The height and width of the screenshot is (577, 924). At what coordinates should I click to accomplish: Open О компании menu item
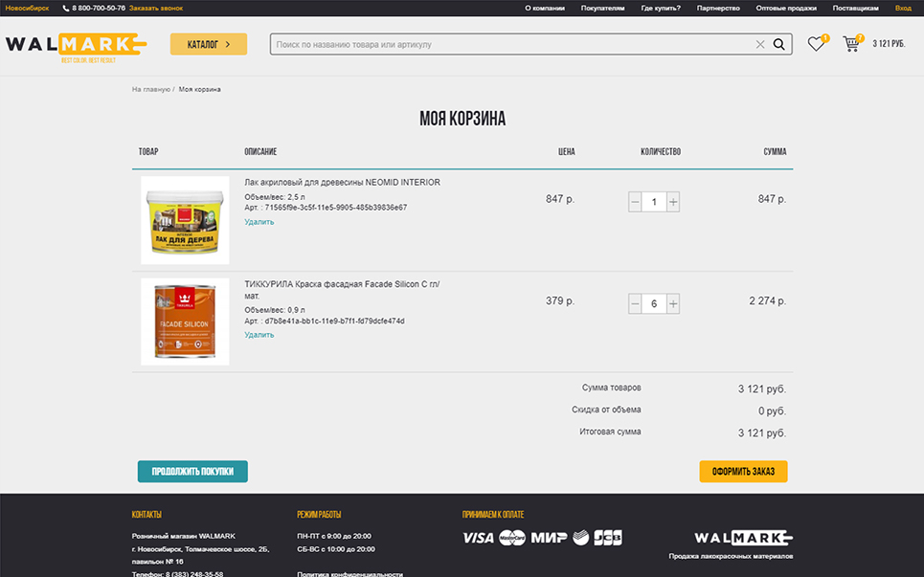tap(545, 9)
